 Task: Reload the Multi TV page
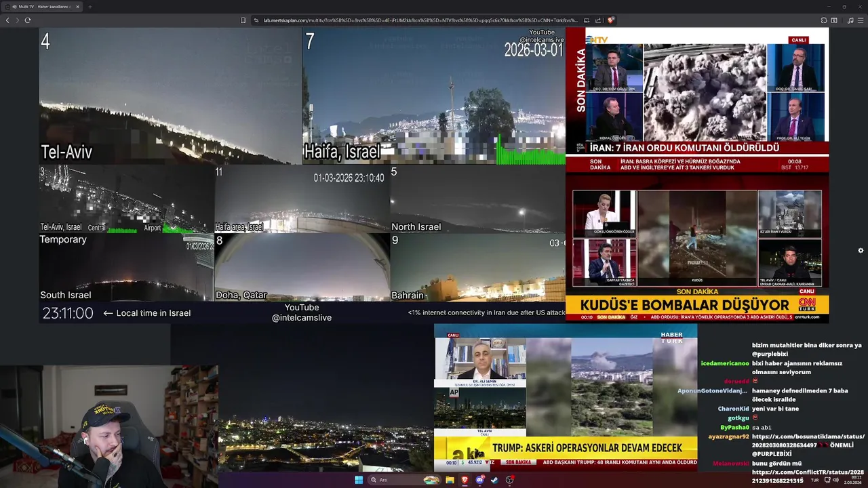(x=28, y=20)
